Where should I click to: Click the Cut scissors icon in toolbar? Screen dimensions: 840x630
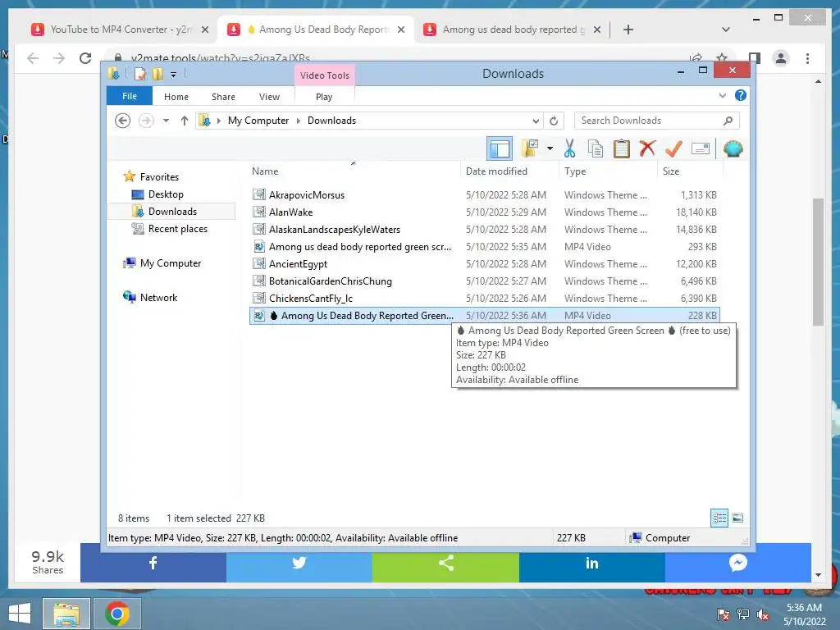(569, 149)
